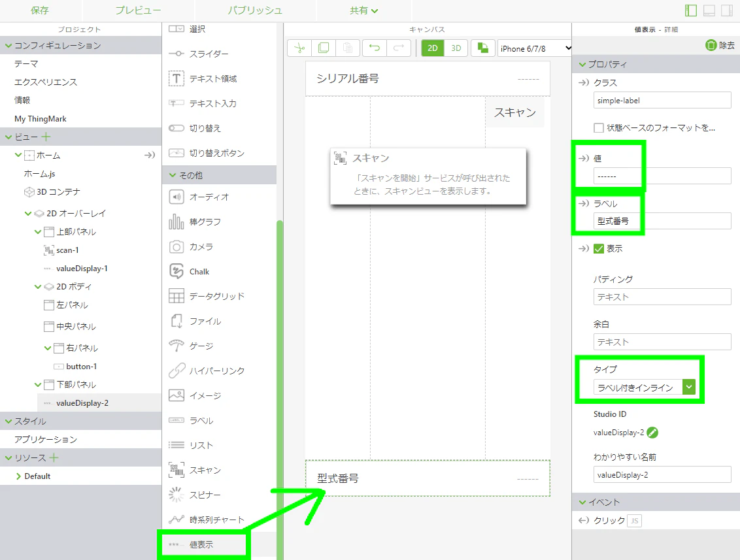Screen dimensions: 740x560
Task: Collapse the コンフィギュレーション section
Action: [x=8, y=45]
